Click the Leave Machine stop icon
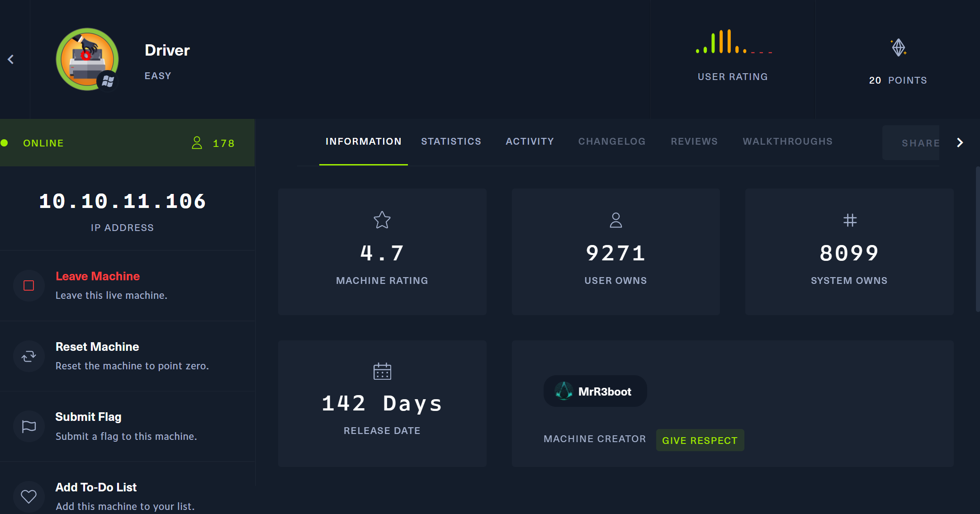 29,286
